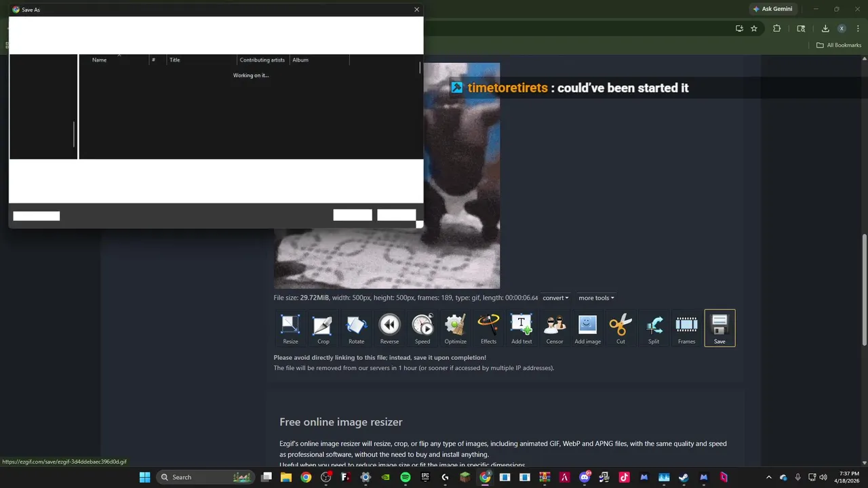
Task: Open the Split tool
Action: pyautogui.click(x=654, y=329)
